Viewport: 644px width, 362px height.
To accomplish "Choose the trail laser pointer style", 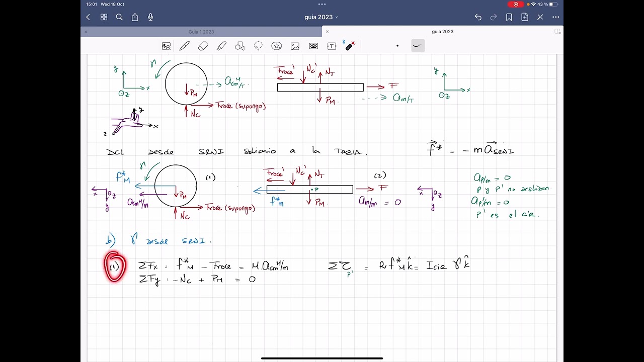I will (x=418, y=46).
